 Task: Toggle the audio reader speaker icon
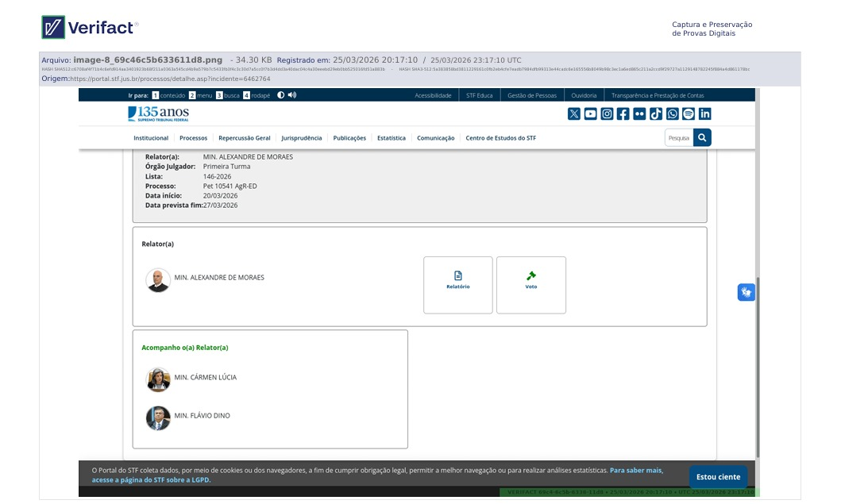[292, 95]
